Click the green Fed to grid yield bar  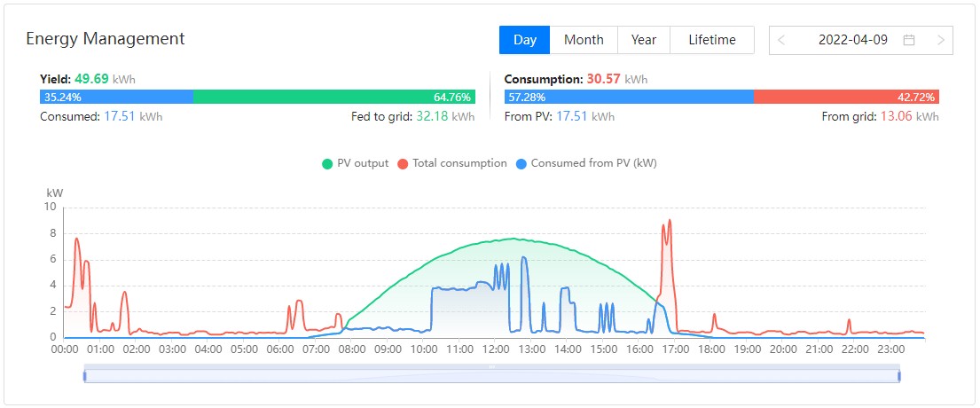[x=333, y=97]
